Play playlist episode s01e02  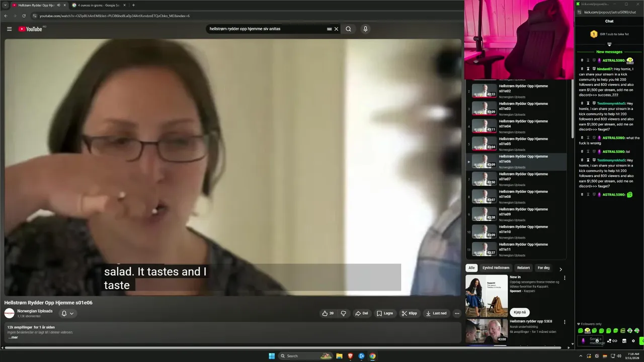coord(517,92)
